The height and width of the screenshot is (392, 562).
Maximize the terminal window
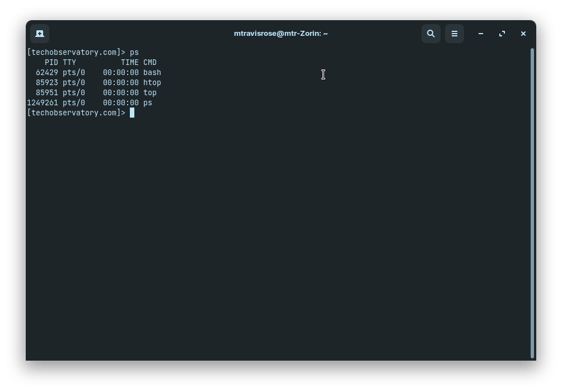click(x=502, y=34)
